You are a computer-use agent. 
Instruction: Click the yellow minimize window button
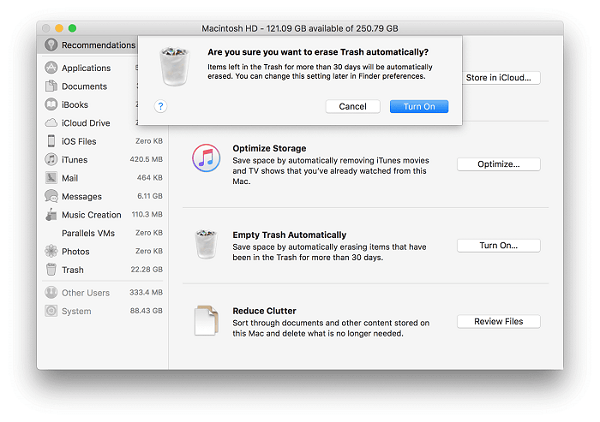coord(59,28)
